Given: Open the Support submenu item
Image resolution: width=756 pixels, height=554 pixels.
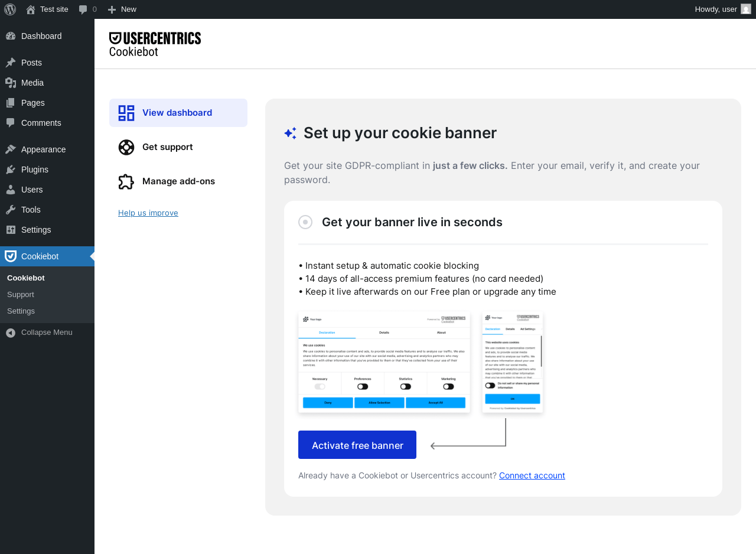Looking at the screenshot, I should tap(21, 295).
